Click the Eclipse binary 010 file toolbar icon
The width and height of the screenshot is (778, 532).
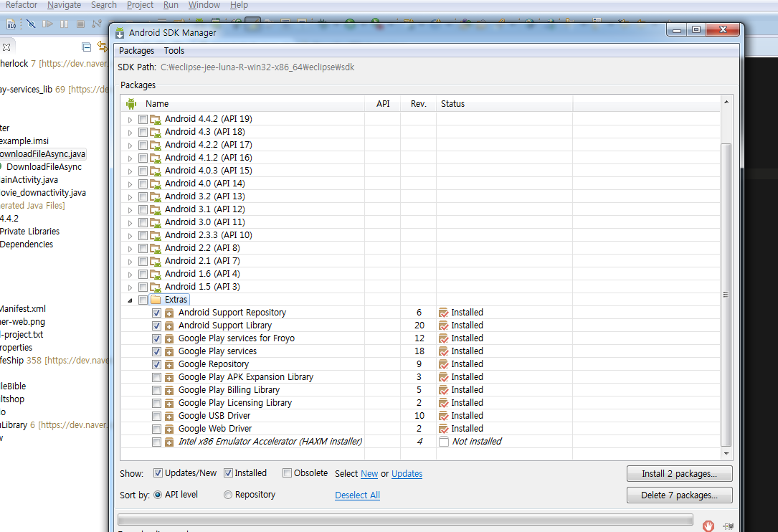11,24
